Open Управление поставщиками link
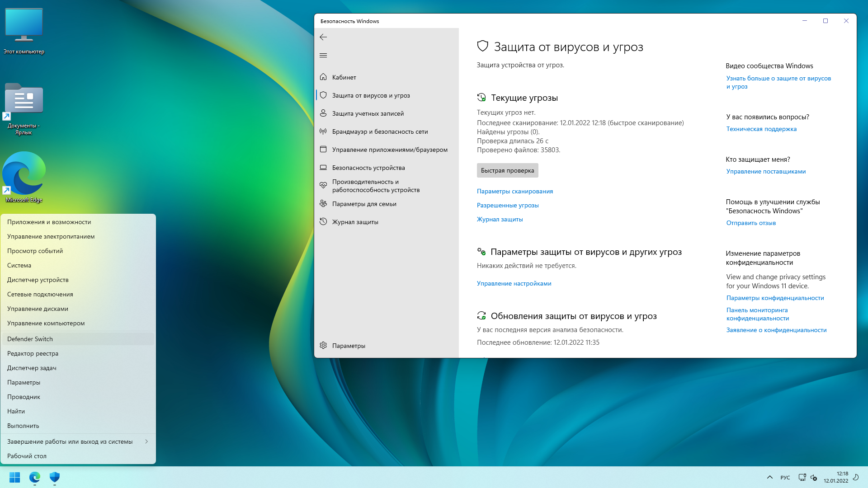 tap(766, 171)
